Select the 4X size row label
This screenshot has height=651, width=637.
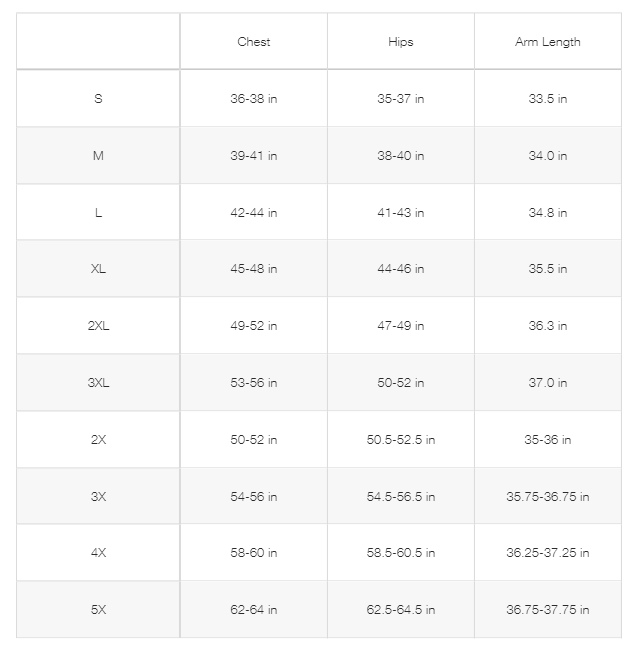pos(98,553)
